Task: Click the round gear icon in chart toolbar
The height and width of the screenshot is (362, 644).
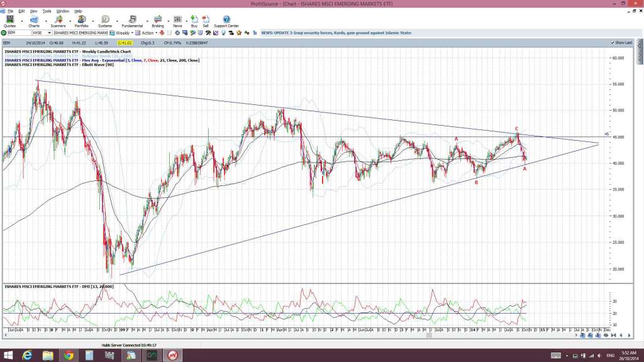Action: pyautogui.click(x=177, y=33)
